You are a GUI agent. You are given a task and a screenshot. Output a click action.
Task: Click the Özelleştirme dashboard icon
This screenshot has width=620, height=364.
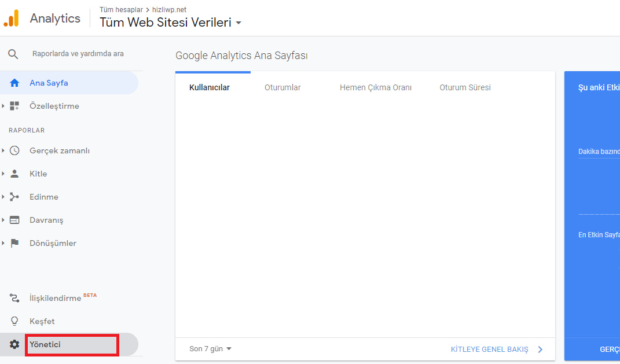point(14,106)
